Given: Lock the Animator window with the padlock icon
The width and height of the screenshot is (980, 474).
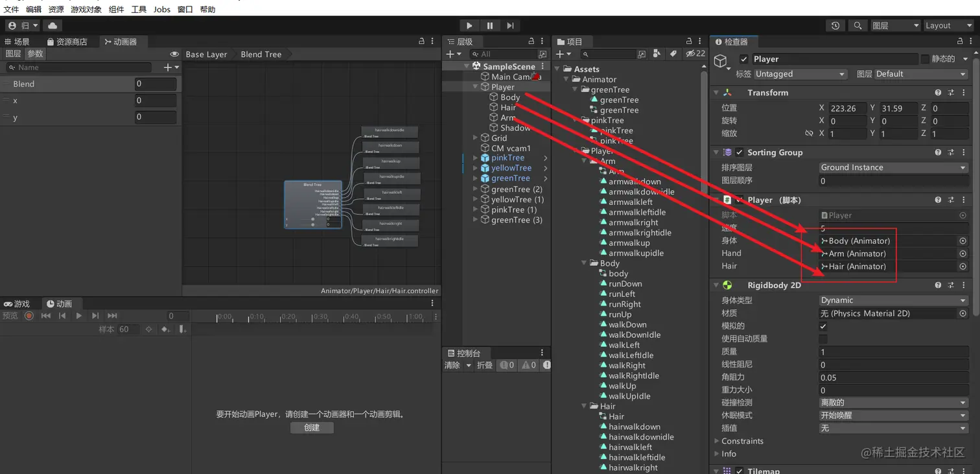Looking at the screenshot, I should 422,41.
